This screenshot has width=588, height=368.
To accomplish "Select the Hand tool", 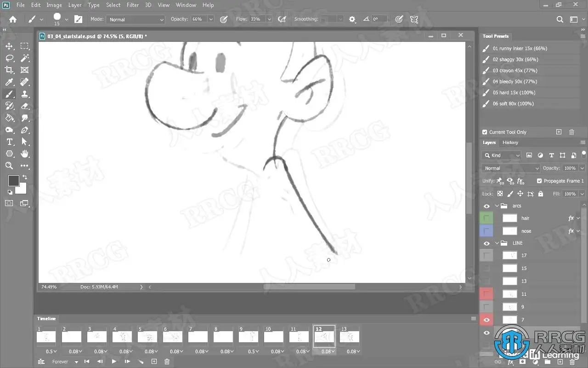I will [x=25, y=154].
